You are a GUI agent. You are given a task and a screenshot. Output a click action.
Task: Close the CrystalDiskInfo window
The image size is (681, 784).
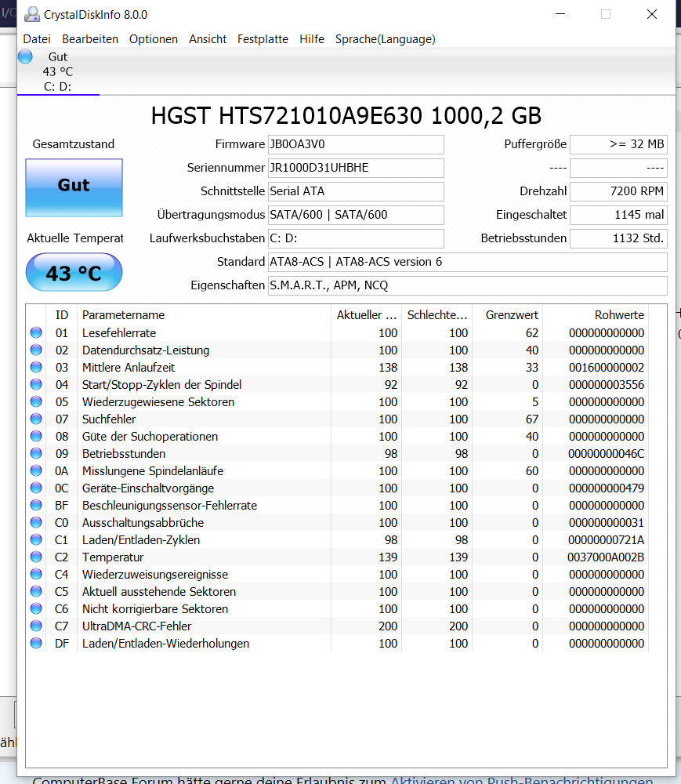click(x=651, y=14)
